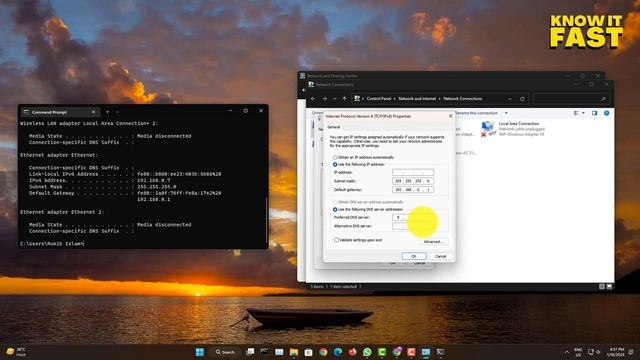
Task: Open Help in Network Connections window
Action: tap(607, 113)
